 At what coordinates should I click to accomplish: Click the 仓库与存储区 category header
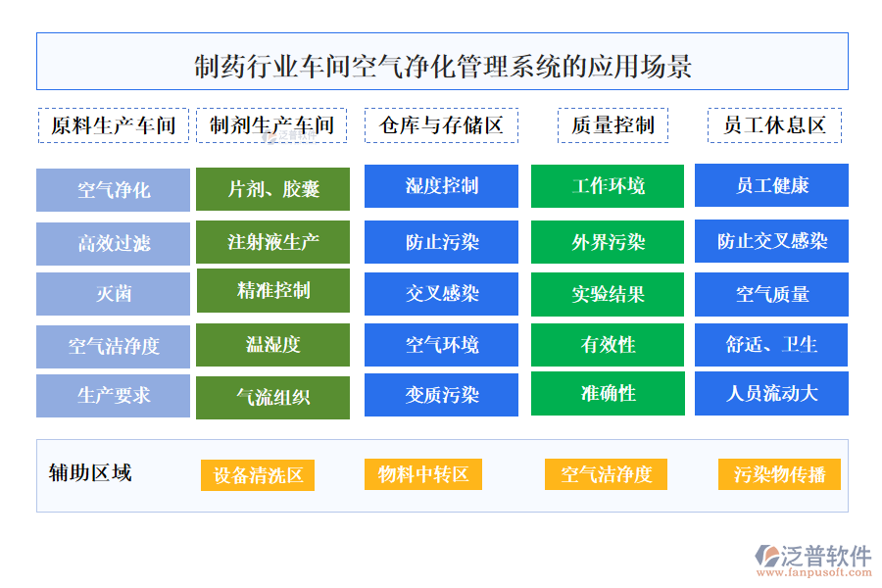click(441, 125)
